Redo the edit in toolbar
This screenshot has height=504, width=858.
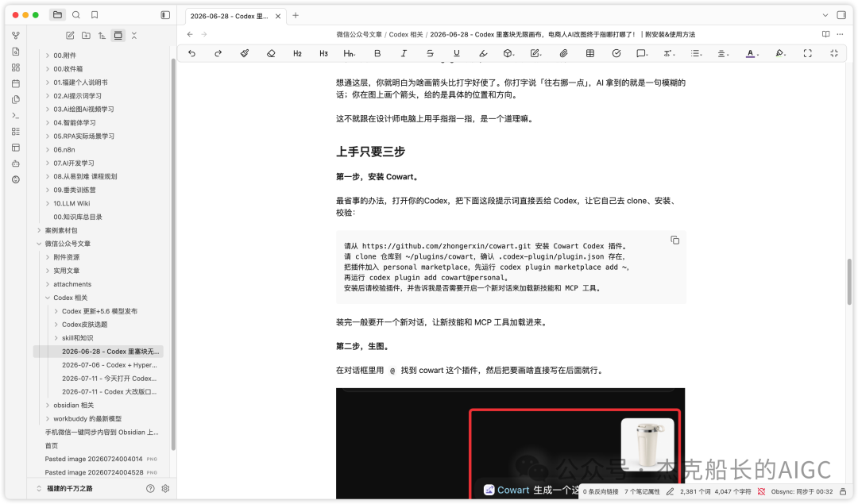(x=218, y=53)
